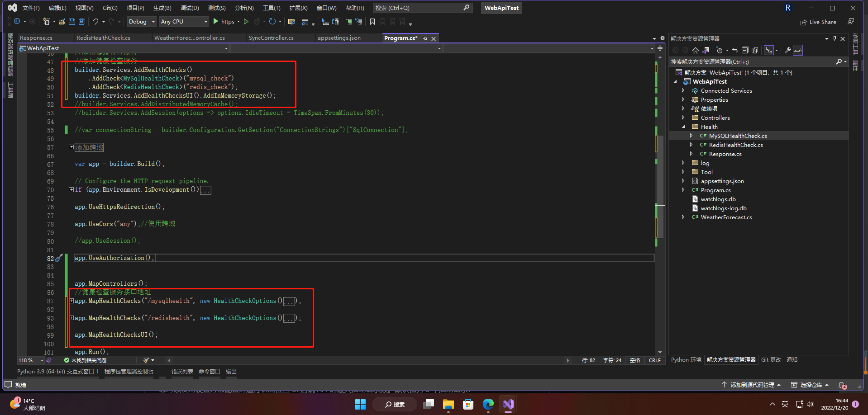Open the 文件(F) menu
The image size is (868, 415).
click(x=31, y=8)
